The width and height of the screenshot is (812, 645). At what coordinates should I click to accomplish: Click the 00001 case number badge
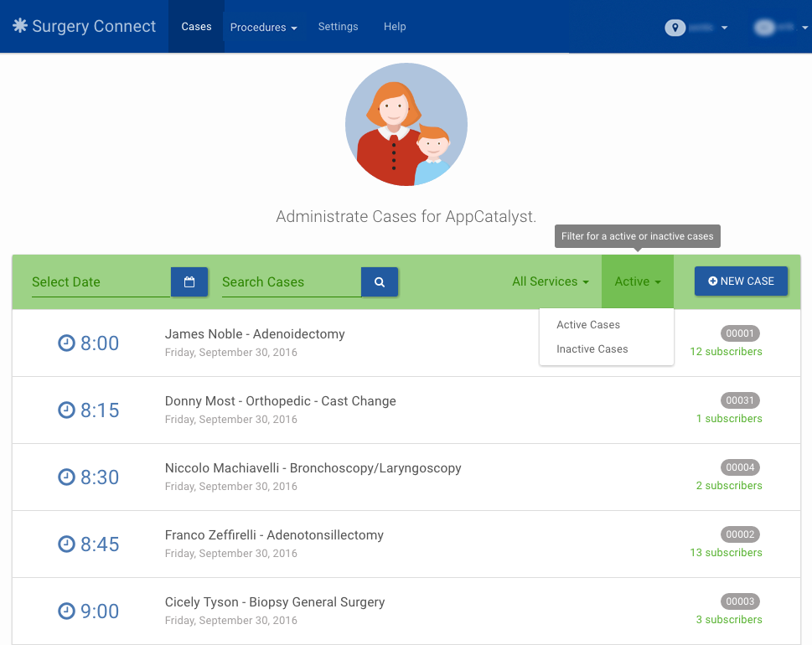[740, 333]
